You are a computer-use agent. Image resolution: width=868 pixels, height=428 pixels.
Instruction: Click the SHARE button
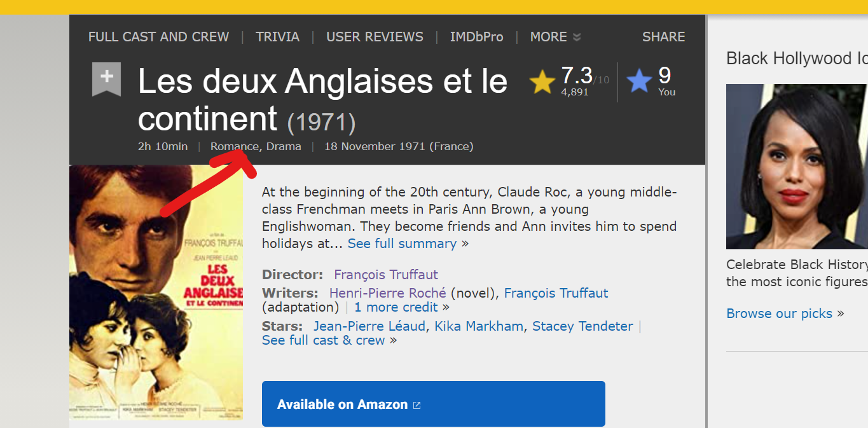click(x=663, y=37)
